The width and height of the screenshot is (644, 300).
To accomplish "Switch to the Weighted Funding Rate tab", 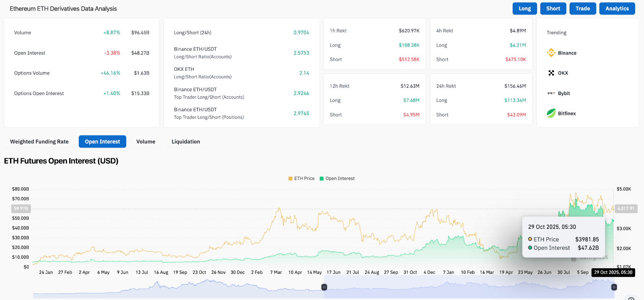I will click(39, 142).
